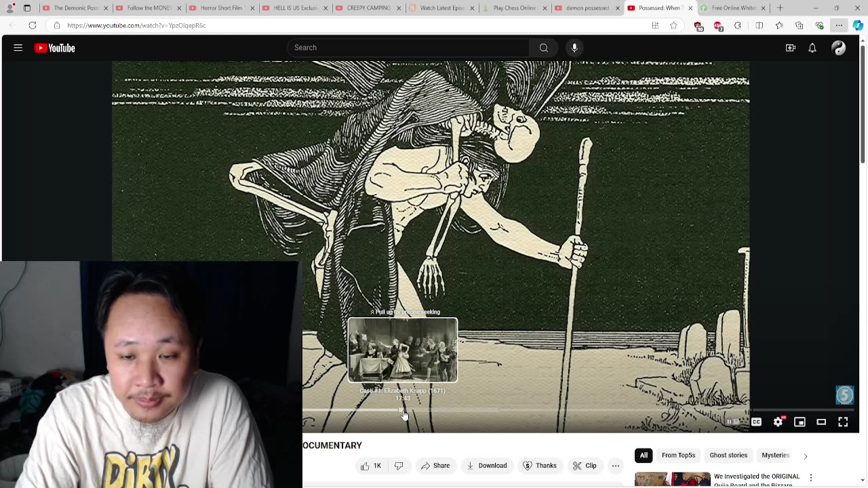This screenshot has width=868, height=488.
Task: View site information lock icon
Action: (57, 25)
